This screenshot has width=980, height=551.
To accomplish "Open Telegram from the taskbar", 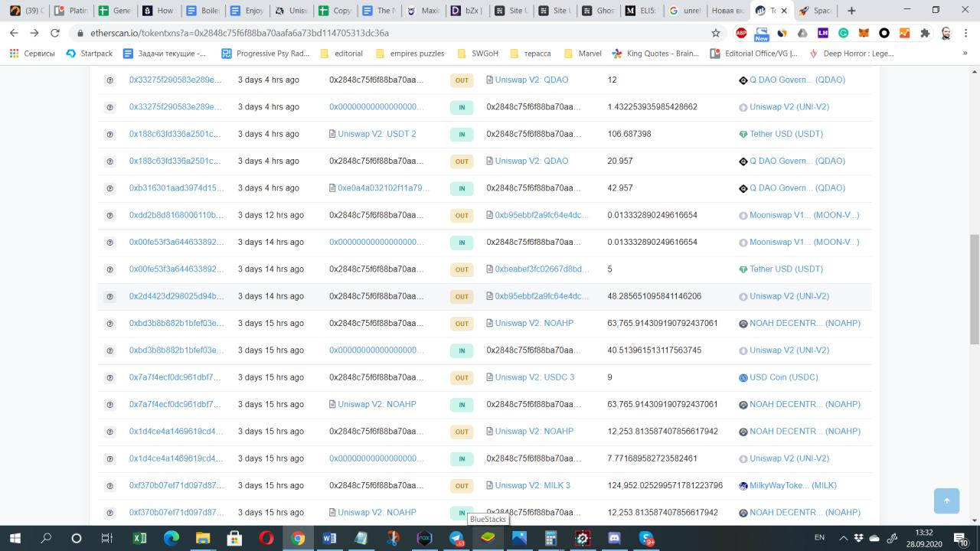I will pos(456,538).
